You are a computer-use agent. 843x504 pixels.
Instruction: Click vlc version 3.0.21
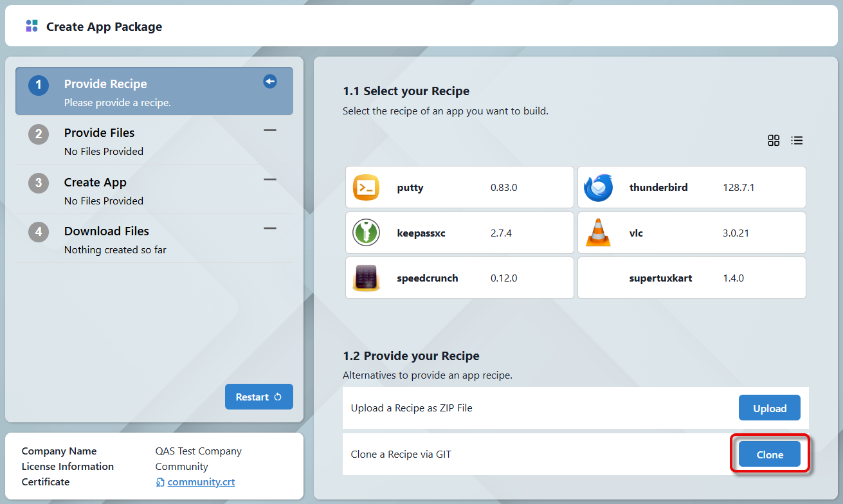point(736,233)
